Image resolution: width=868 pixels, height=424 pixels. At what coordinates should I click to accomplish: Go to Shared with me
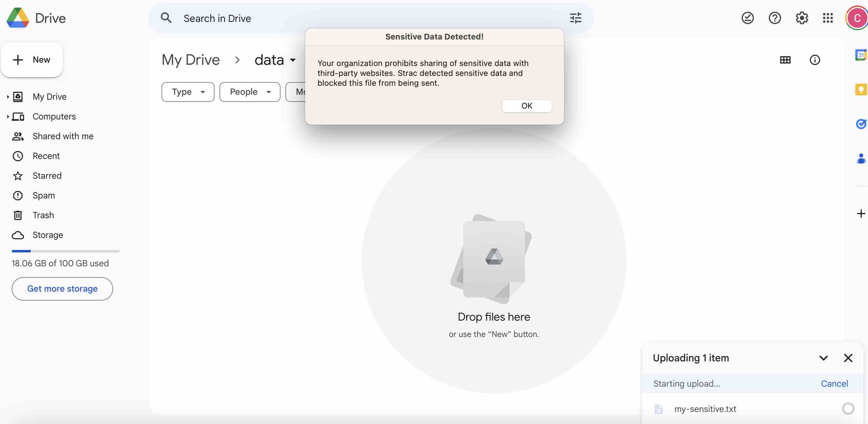click(63, 136)
